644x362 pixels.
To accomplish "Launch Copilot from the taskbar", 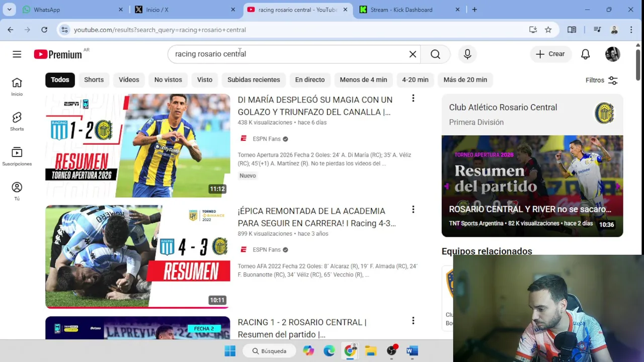I will pos(308,351).
